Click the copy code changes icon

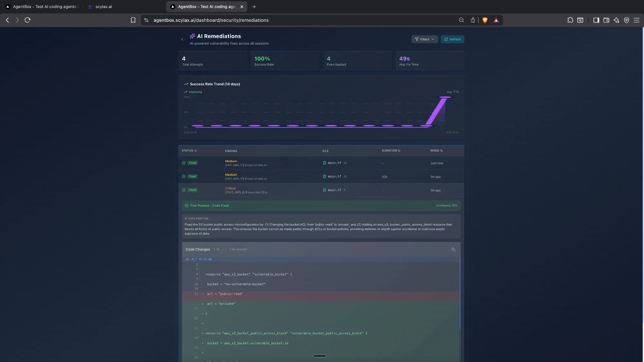pos(453,249)
